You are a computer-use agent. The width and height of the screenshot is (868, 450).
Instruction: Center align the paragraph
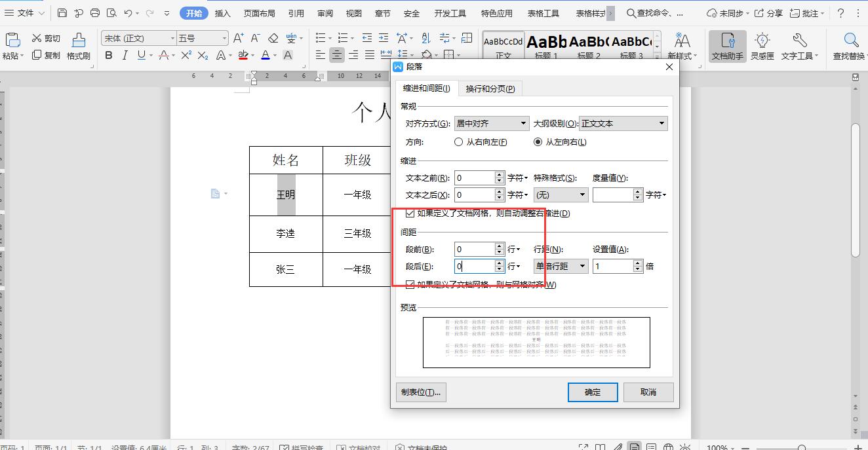click(x=337, y=56)
